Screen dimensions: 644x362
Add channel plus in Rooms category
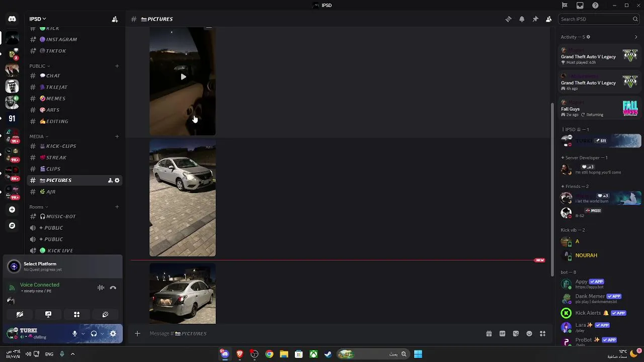click(117, 207)
